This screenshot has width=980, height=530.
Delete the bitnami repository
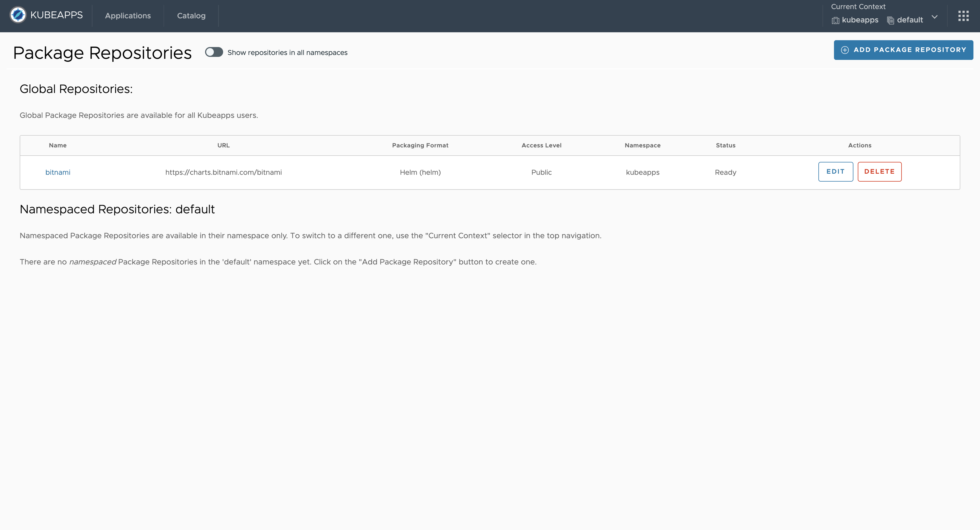pos(879,171)
